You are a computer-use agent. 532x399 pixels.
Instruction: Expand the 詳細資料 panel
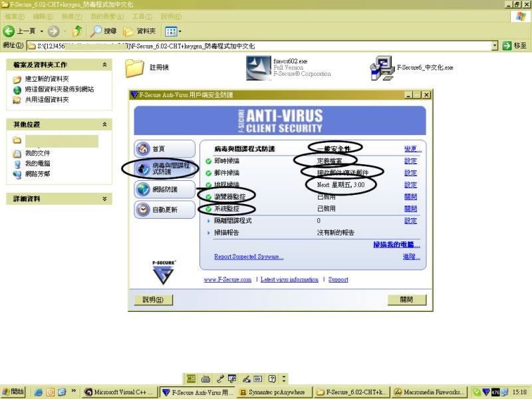pyautogui.click(x=104, y=199)
